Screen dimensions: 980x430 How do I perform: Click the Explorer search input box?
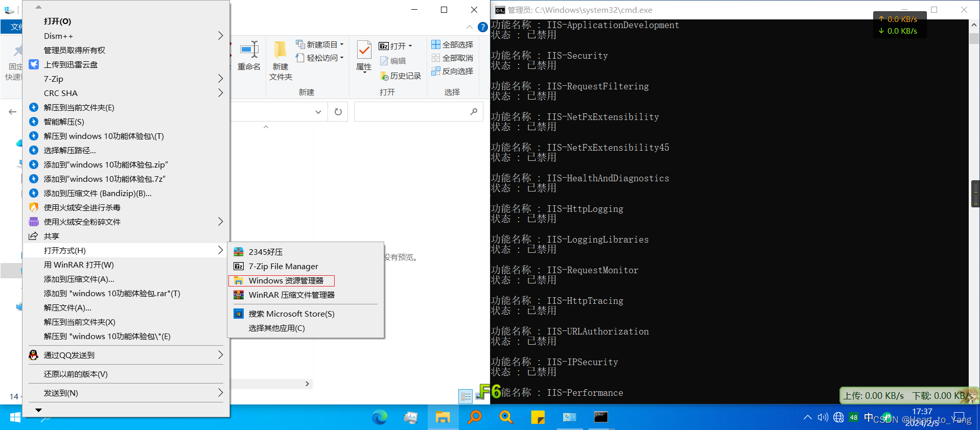coord(411,112)
